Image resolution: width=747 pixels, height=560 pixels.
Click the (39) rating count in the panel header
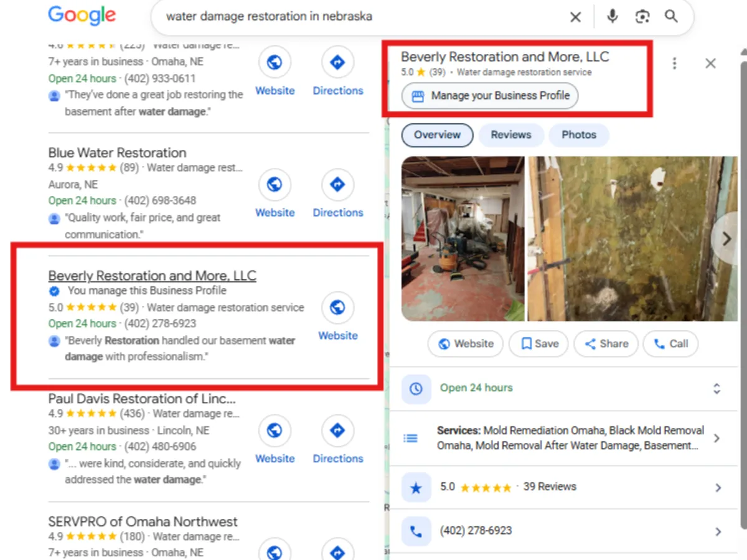pos(438,72)
